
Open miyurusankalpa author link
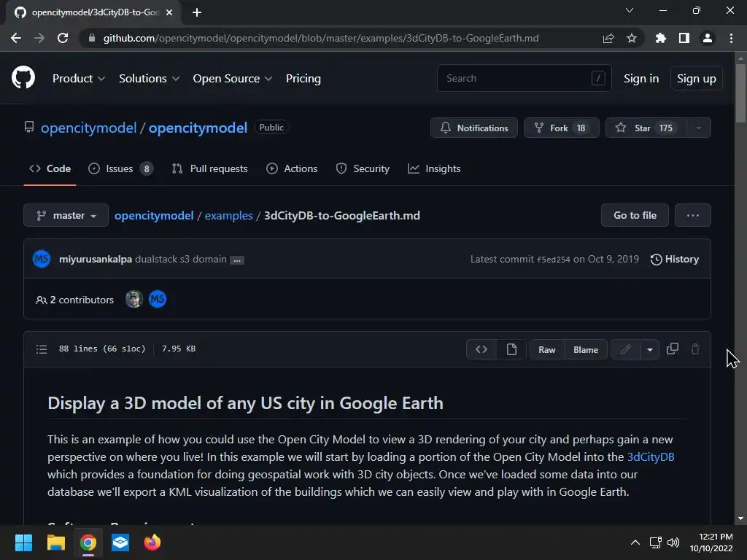point(96,259)
